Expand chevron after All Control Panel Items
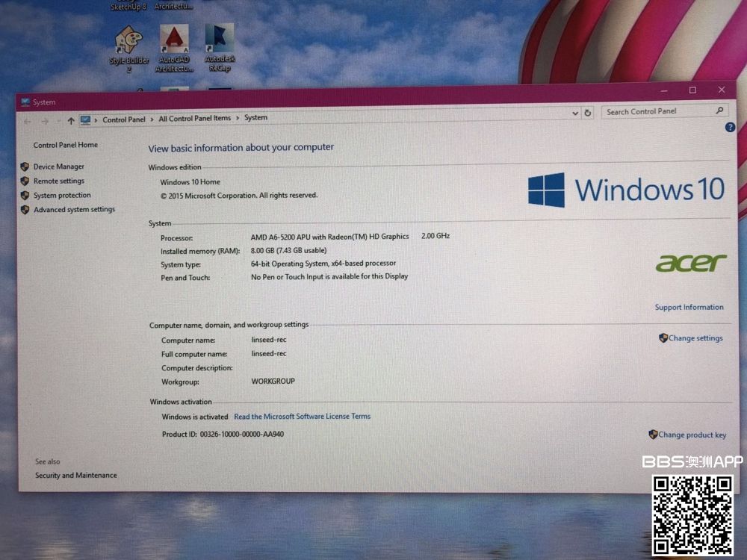This screenshot has width=747, height=560. [238, 118]
